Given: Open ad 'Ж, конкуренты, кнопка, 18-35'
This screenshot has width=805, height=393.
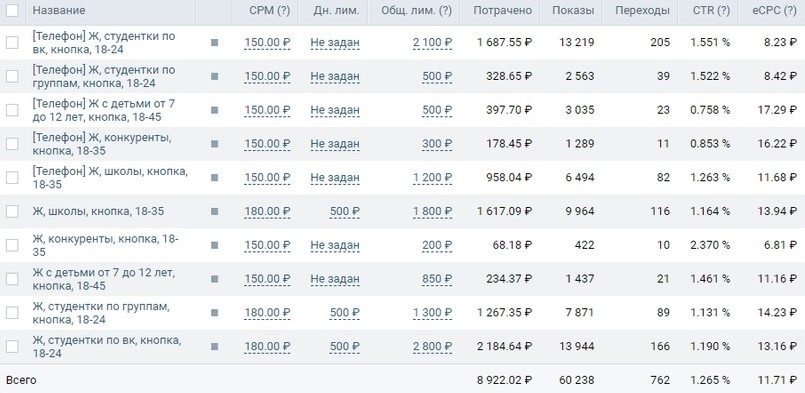Looking at the screenshot, I should [105, 245].
